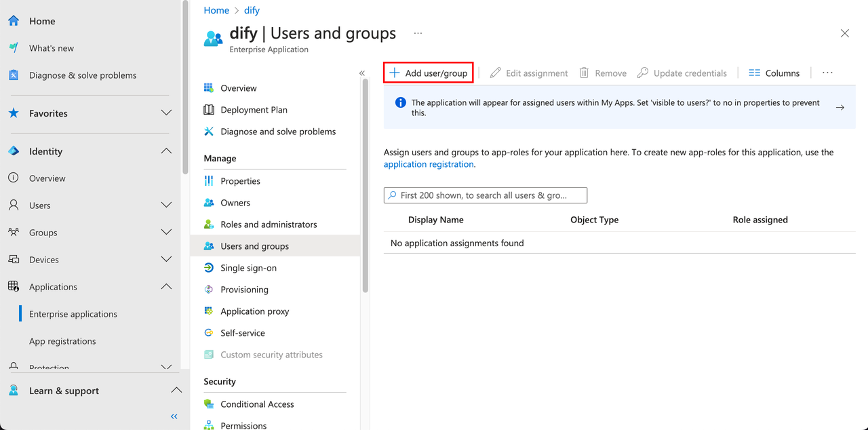Focus the users and groups search box
868x430 pixels.
coord(486,195)
